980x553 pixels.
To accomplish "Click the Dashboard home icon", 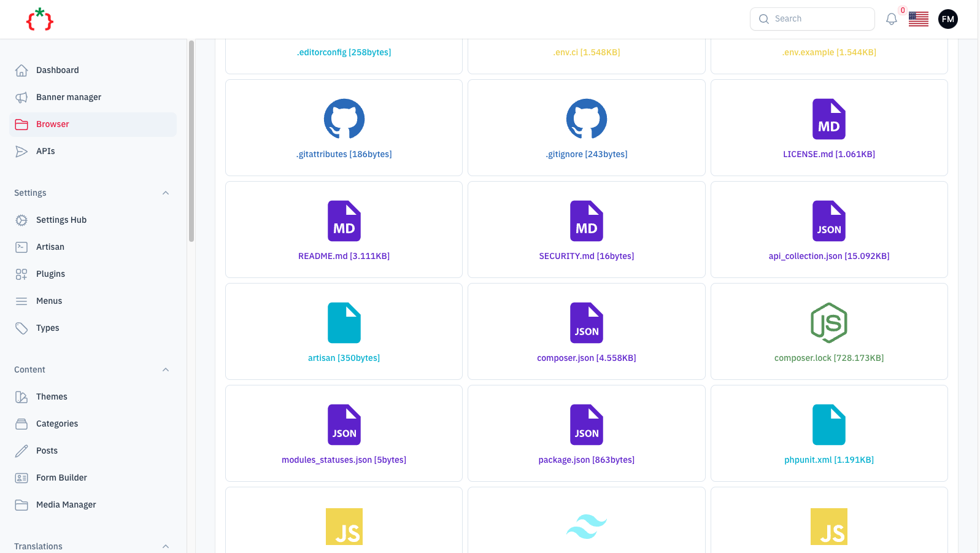I will (21, 70).
